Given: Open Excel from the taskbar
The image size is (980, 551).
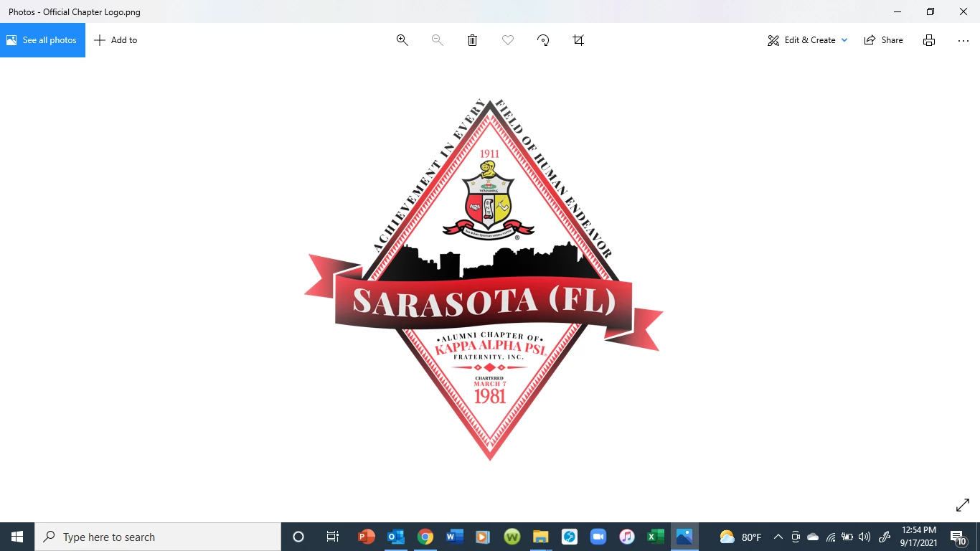Looking at the screenshot, I should pos(656,537).
